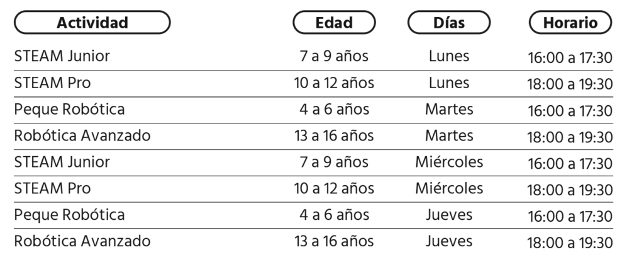Click Robótica Avanzado in the Martes row
The height and width of the screenshot is (279, 644).
coord(82,135)
